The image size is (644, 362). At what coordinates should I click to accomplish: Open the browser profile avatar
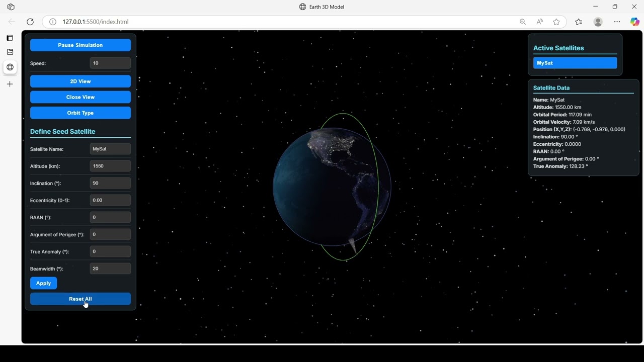(x=598, y=22)
